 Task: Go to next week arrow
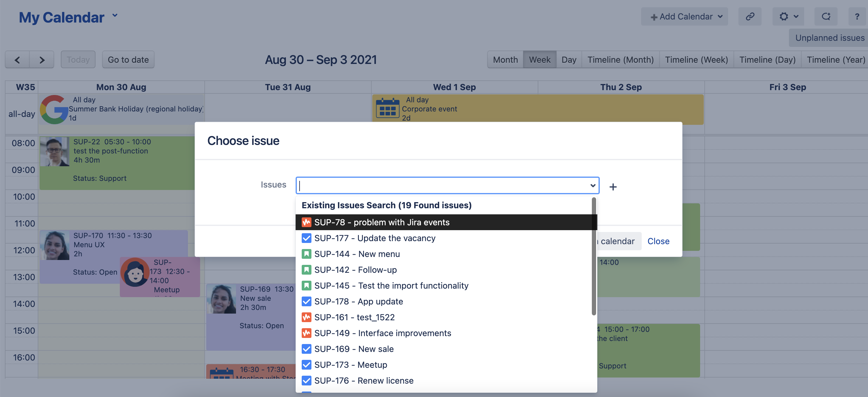[x=42, y=60]
